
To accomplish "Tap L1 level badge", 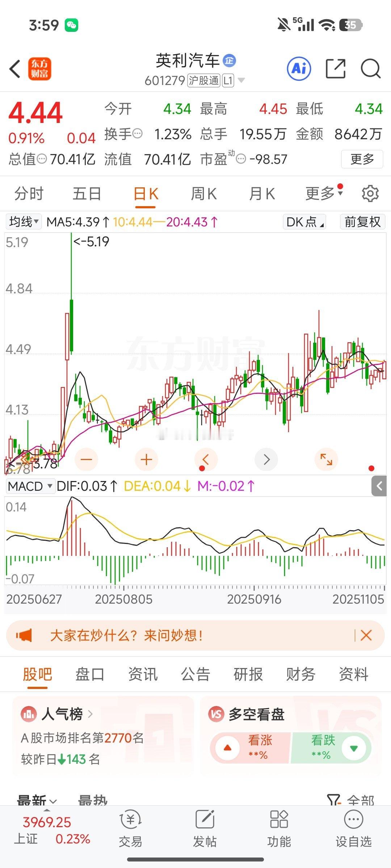I will pyautogui.click(x=228, y=80).
